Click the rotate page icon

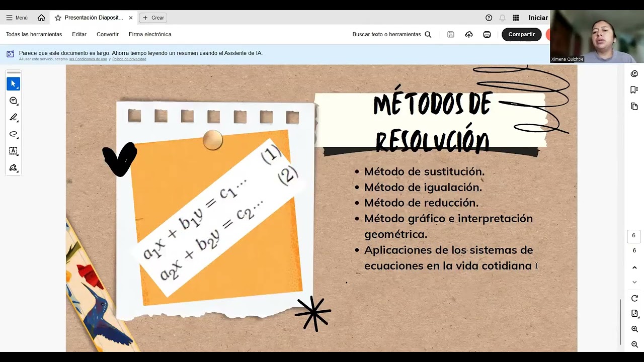(634, 298)
